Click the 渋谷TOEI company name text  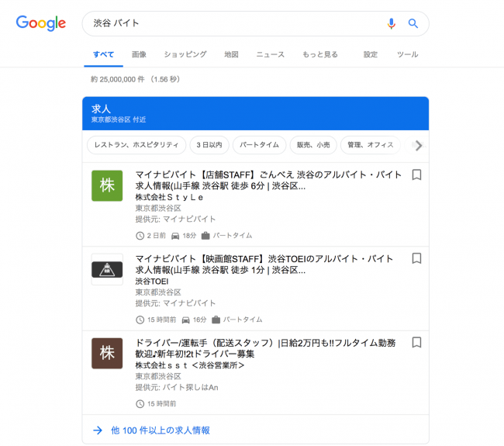152,282
